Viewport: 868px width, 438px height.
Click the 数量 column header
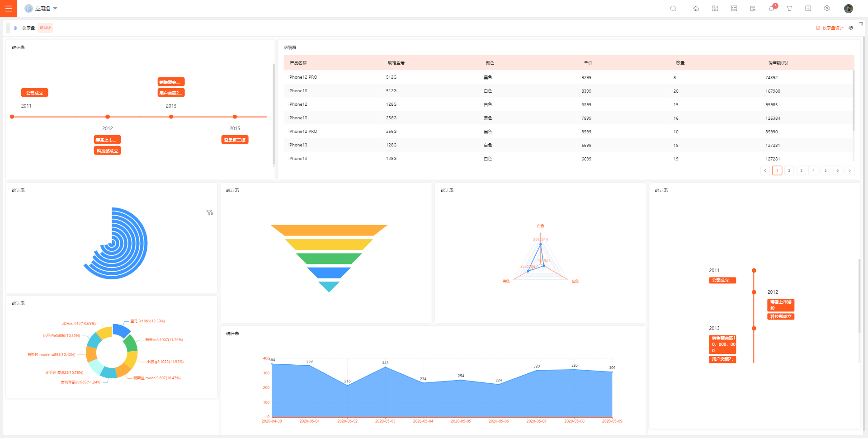point(680,63)
